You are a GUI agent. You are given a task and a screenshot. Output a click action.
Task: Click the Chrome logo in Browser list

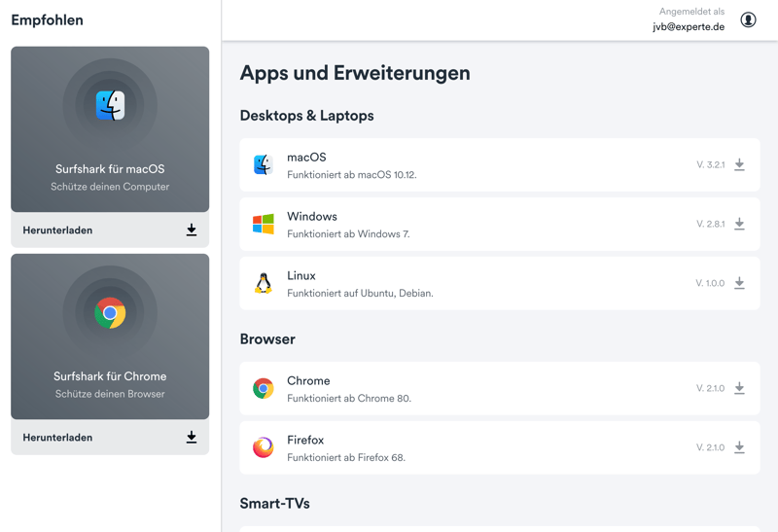click(x=263, y=389)
